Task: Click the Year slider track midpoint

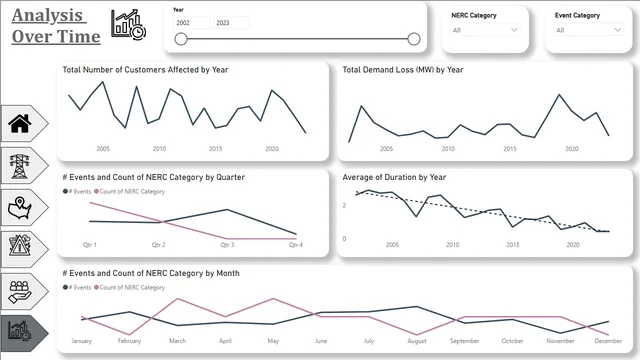Action: click(x=297, y=39)
